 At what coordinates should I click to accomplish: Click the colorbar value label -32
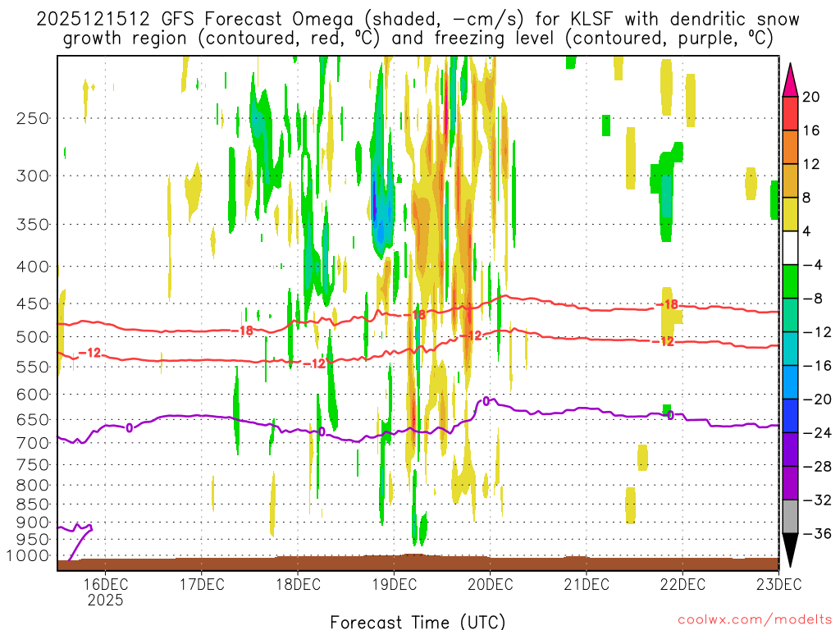pyautogui.click(x=817, y=500)
